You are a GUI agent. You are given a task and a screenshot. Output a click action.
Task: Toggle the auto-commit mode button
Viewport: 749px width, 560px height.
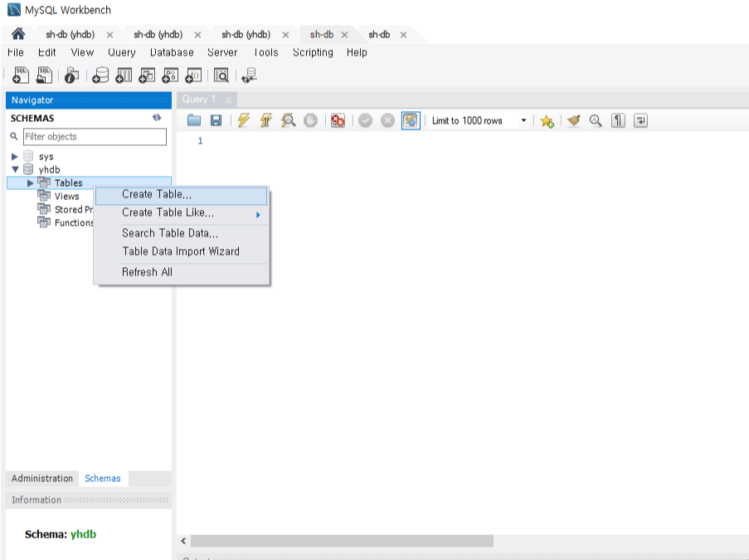[411, 120]
